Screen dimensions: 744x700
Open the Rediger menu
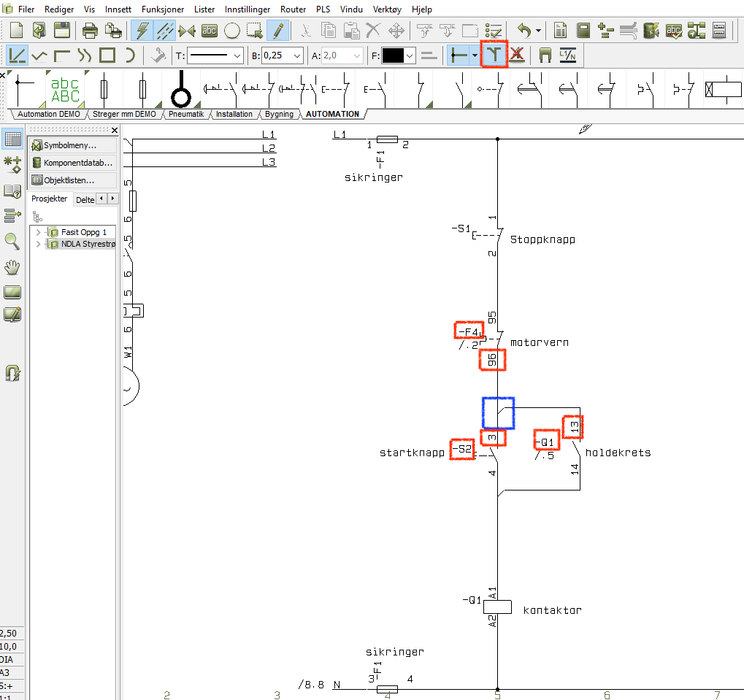point(59,9)
